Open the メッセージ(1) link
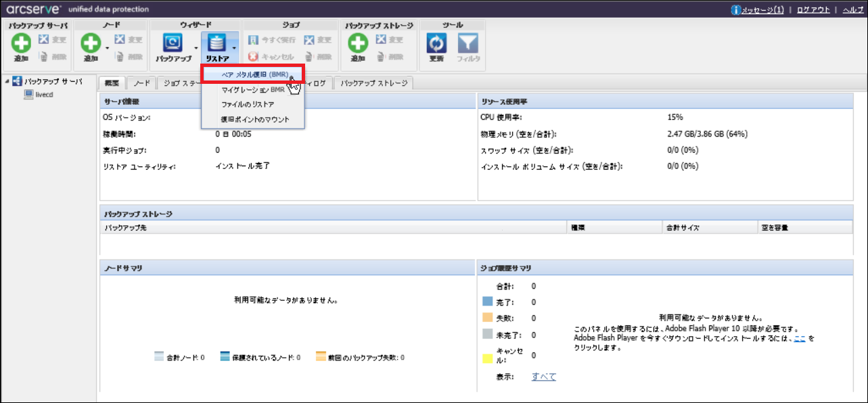The image size is (868, 403). (x=763, y=10)
